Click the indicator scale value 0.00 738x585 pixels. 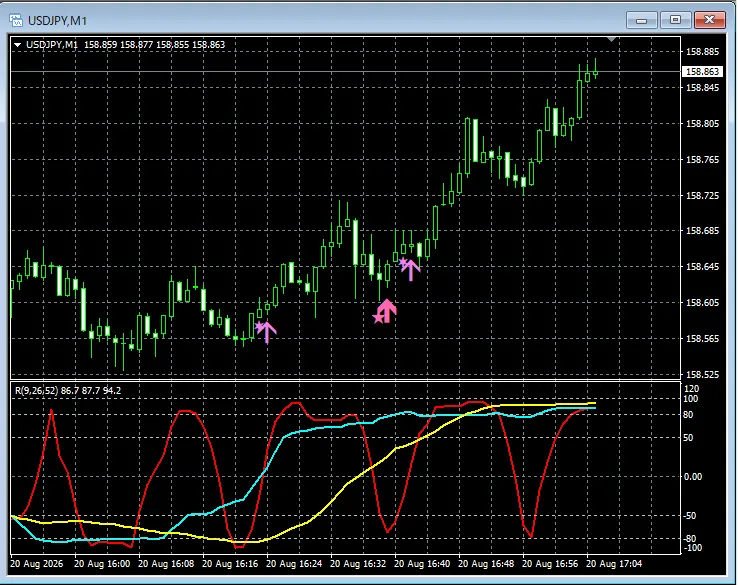[x=693, y=477]
